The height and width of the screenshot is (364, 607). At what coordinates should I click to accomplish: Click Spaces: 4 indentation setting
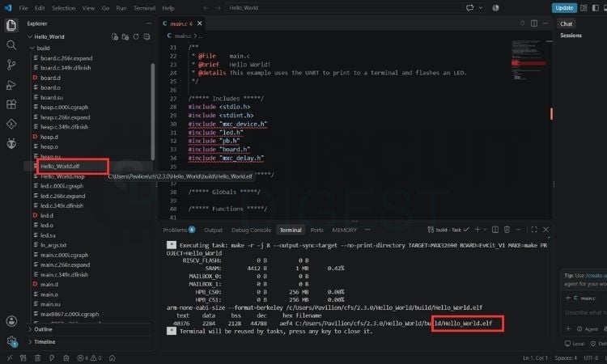click(566, 358)
